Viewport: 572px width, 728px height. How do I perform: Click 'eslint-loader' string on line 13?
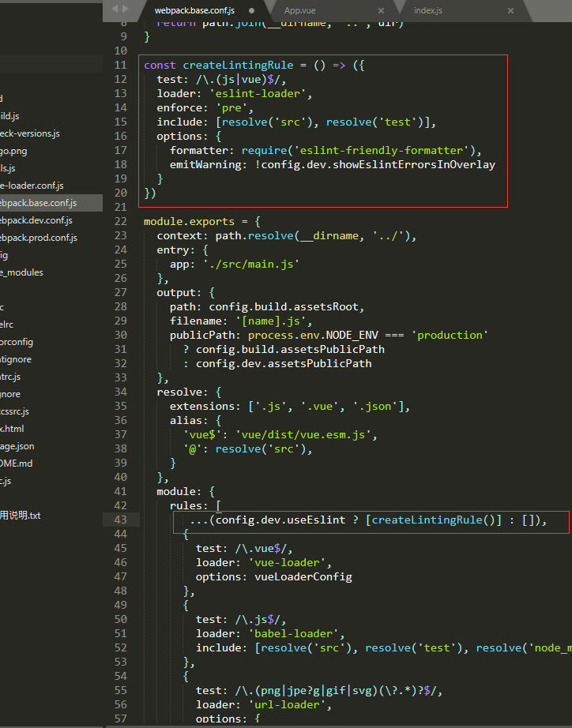point(258,93)
